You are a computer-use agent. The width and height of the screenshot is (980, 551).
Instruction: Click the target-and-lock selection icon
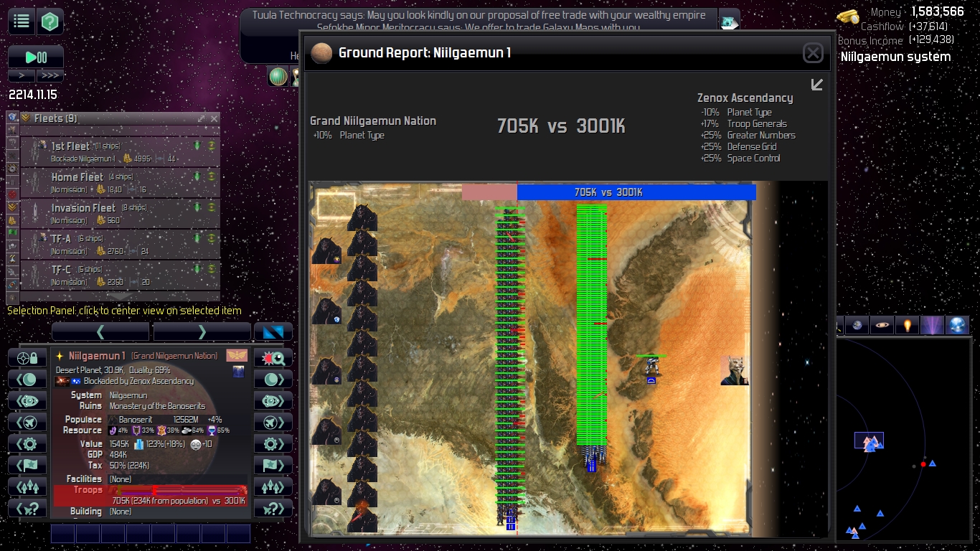tap(27, 358)
